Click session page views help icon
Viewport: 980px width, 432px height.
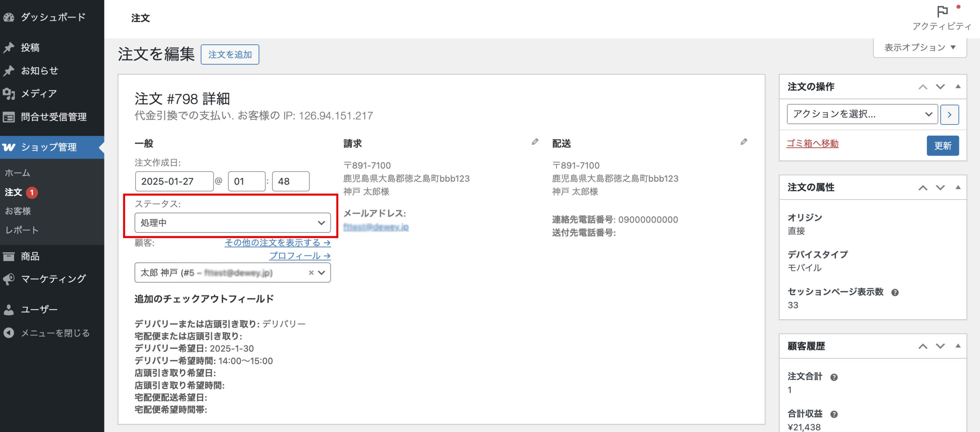[895, 293]
